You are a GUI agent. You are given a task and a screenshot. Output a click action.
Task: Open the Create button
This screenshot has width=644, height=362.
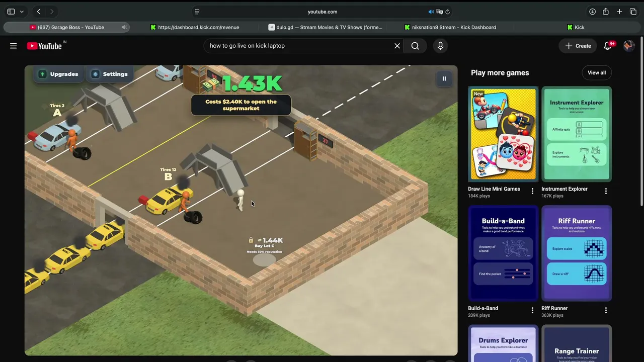pos(578,46)
